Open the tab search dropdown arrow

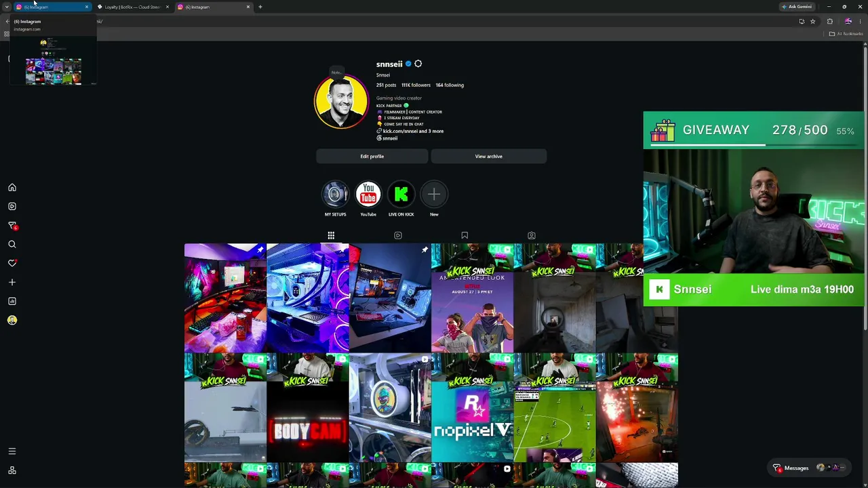pos(7,7)
